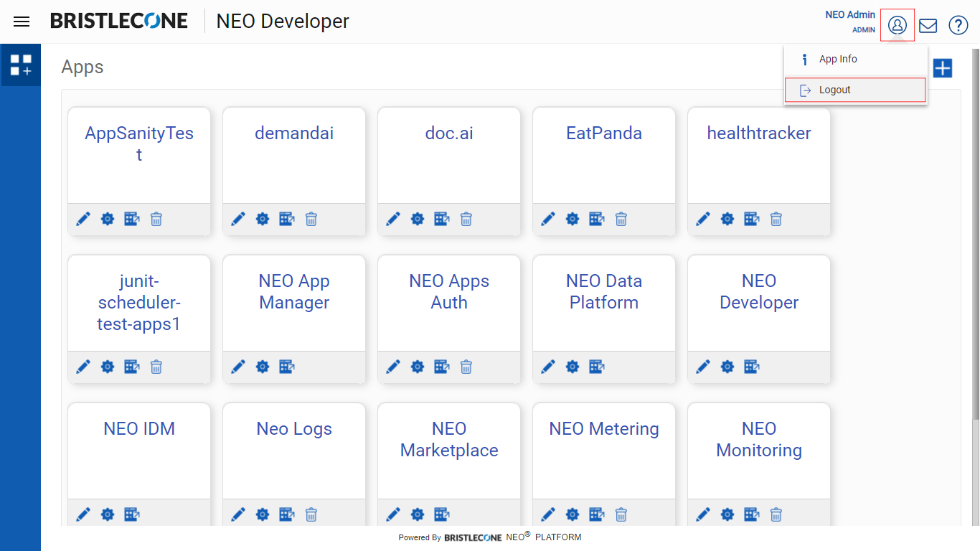Open settings gear for AppSanityTest
Viewport: 980px width, 551px height.
(108, 219)
